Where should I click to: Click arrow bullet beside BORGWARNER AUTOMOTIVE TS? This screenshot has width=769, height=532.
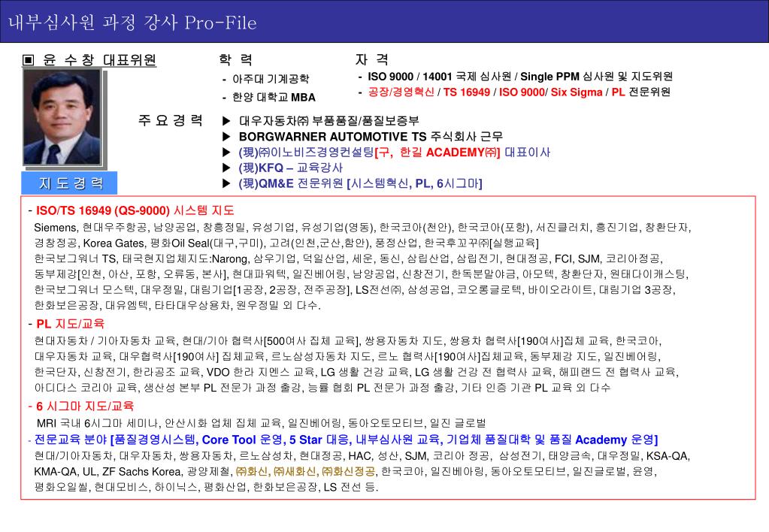(x=226, y=136)
